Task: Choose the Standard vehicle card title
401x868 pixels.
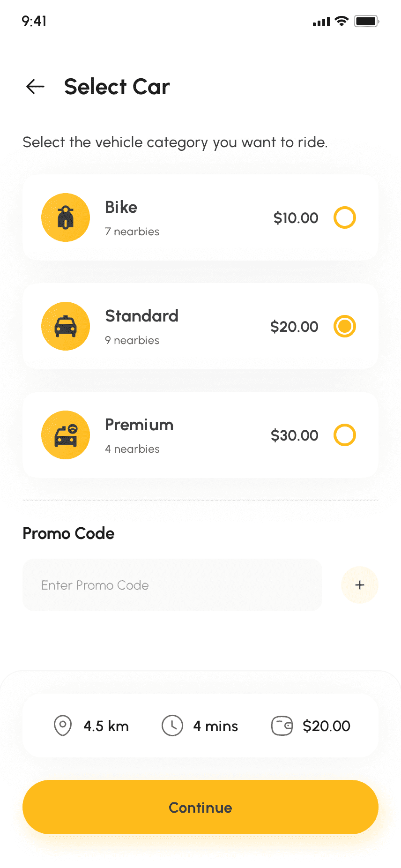Action: coord(141,316)
